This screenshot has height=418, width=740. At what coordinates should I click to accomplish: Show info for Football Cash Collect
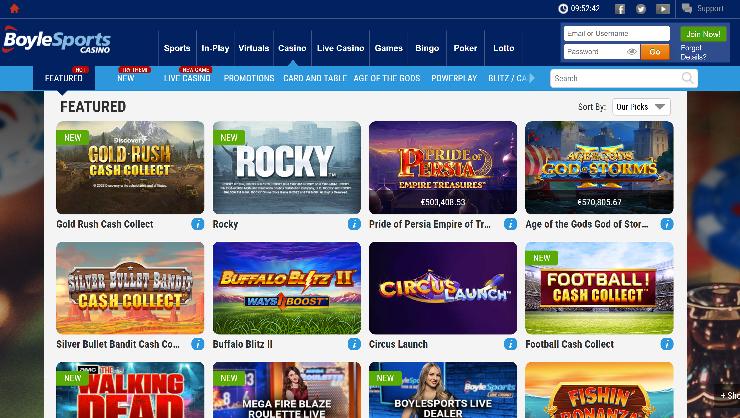(667, 344)
